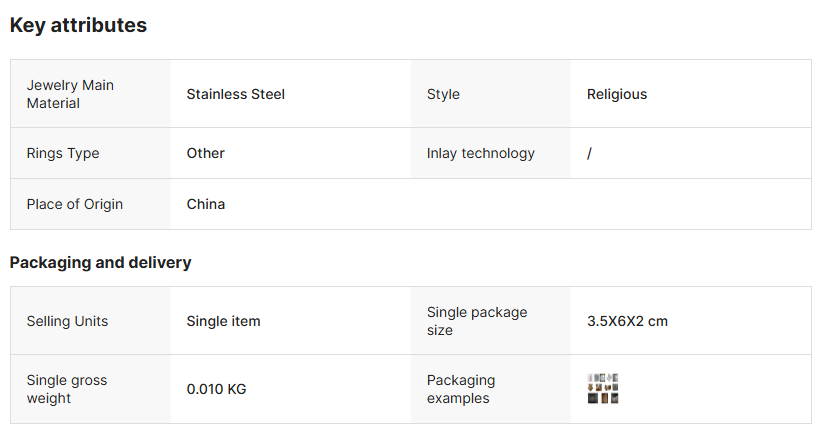819x436 pixels.
Task: Open the Packaging examples thumbnail image
Action: tap(603, 389)
